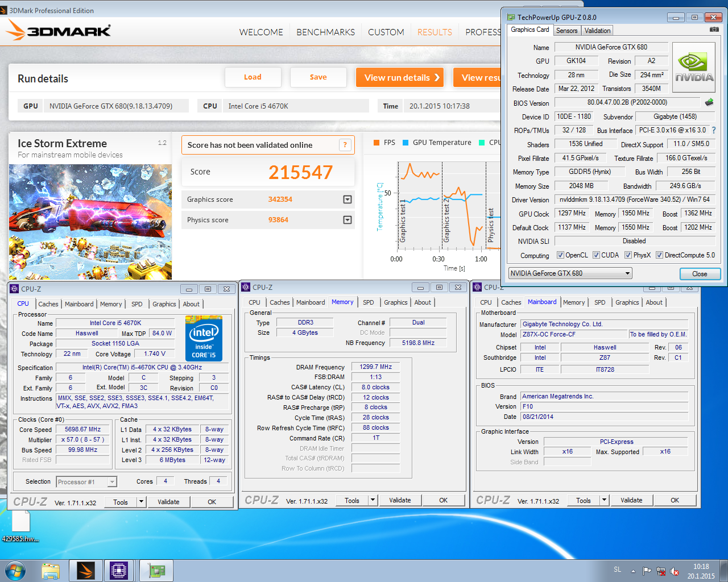Click the SL language indicator in tray
The height and width of the screenshot is (582, 728).
coord(618,569)
